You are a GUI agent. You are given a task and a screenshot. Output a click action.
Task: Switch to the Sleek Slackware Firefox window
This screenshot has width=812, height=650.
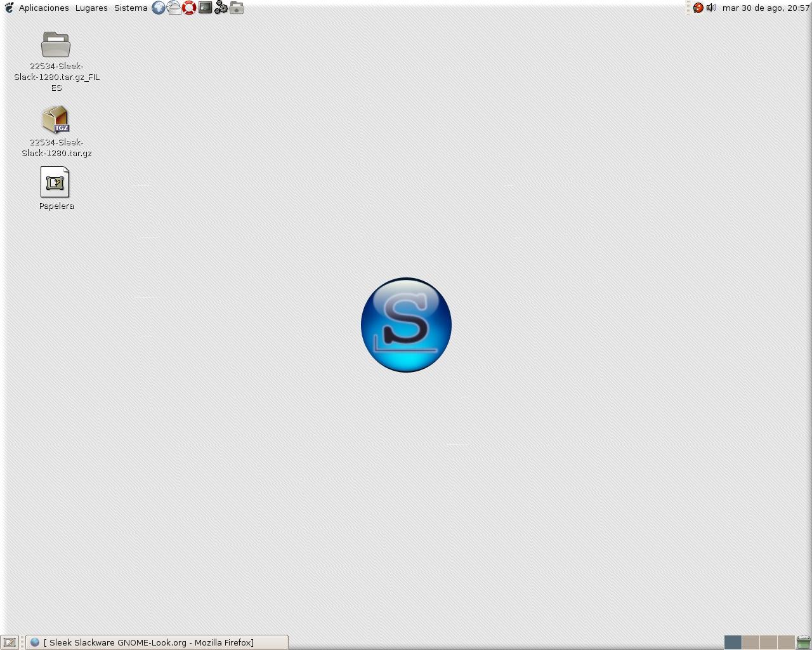tap(157, 642)
